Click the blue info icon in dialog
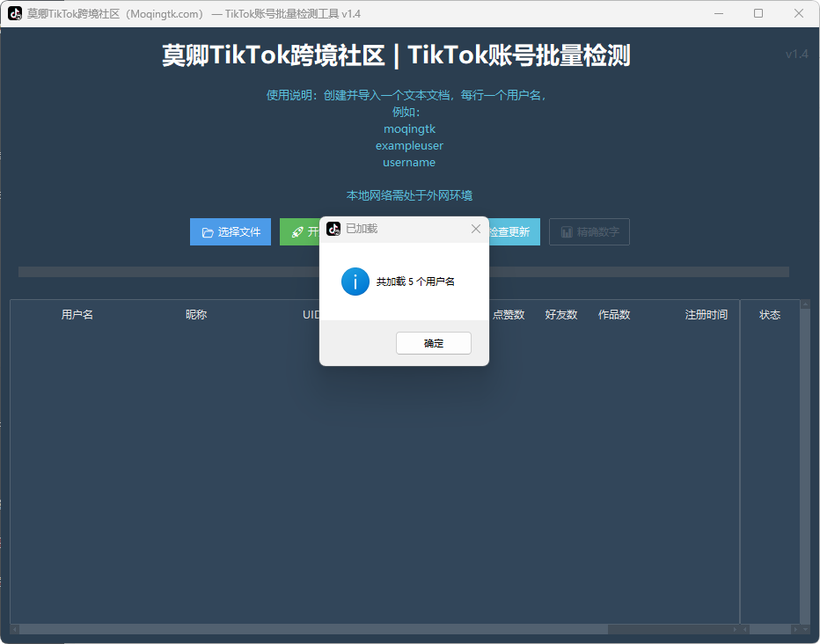 (355, 282)
